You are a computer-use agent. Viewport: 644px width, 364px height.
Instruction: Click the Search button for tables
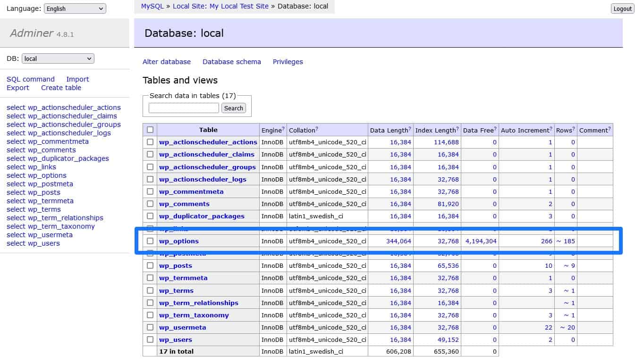[233, 108]
